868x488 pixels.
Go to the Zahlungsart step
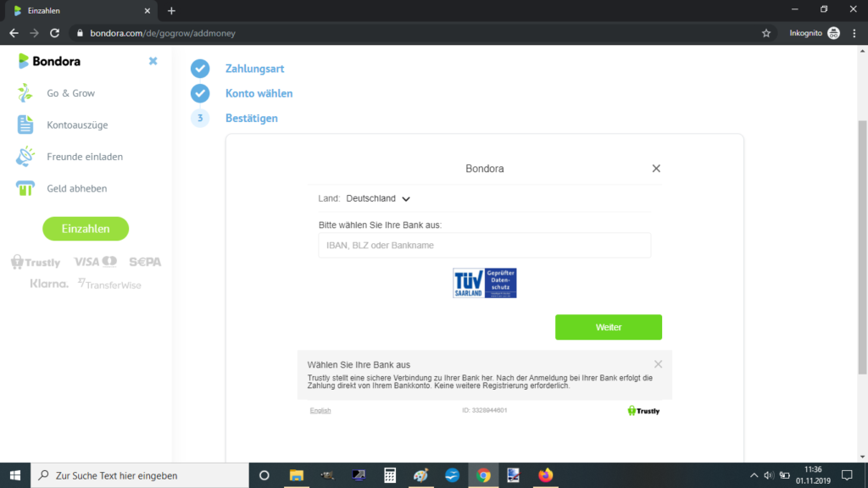(254, 69)
